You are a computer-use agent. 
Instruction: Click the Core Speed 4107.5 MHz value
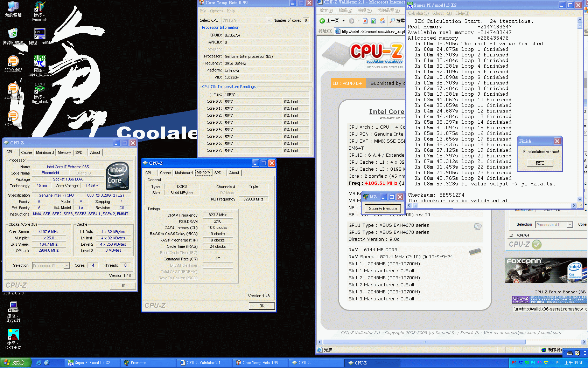pos(49,232)
